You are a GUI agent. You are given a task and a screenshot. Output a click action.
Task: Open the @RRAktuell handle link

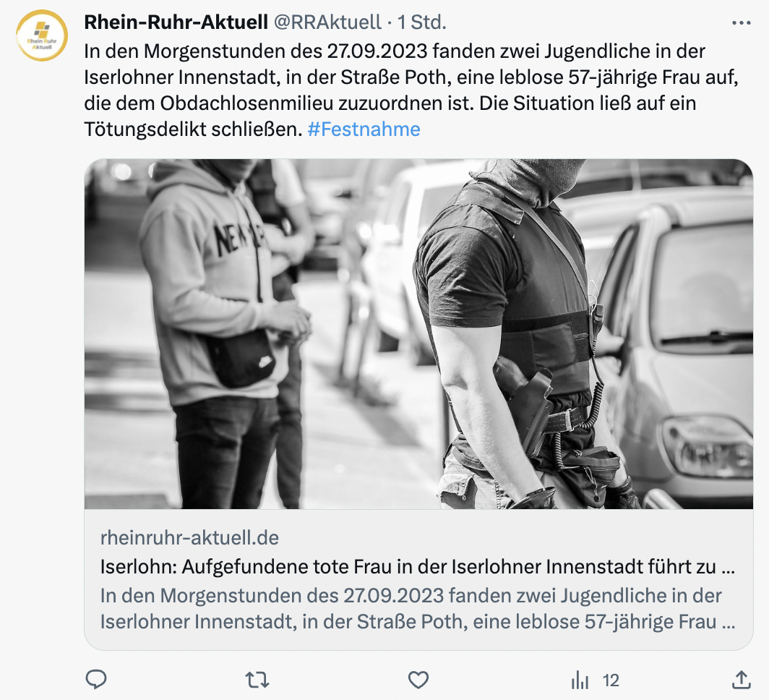click(327, 22)
